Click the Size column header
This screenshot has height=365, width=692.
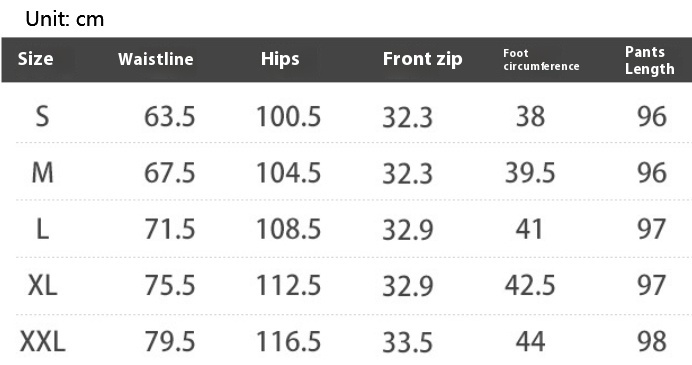click(35, 59)
